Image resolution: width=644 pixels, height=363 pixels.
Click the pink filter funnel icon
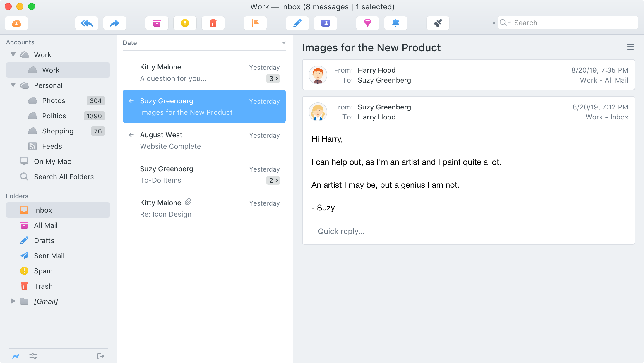(368, 23)
